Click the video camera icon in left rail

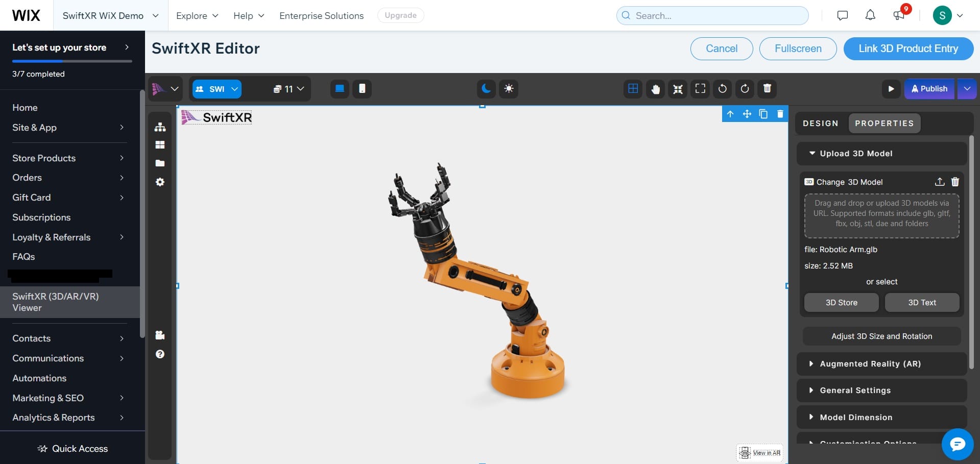click(x=160, y=335)
